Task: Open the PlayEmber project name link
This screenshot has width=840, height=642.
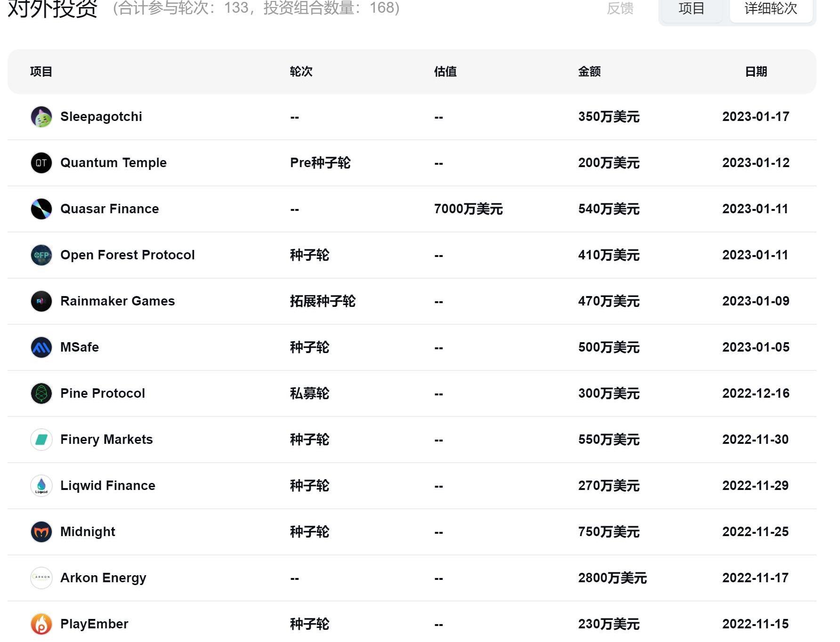Action: (x=94, y=624)
